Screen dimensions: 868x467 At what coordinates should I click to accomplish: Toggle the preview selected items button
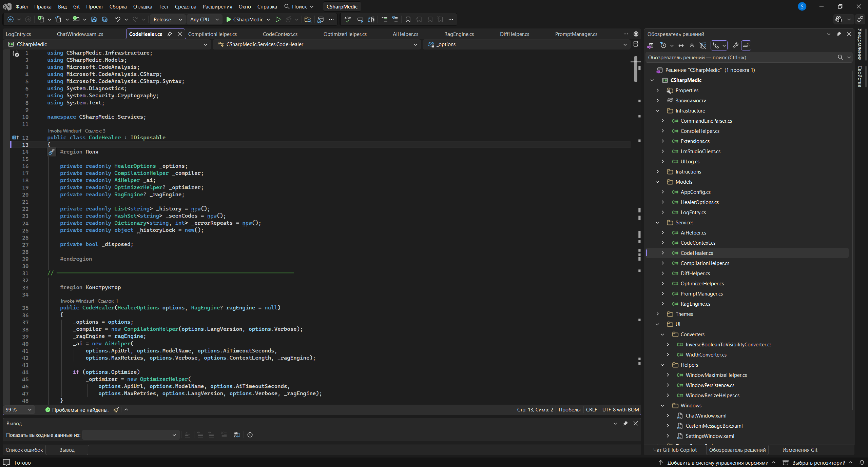click(746, 45)
